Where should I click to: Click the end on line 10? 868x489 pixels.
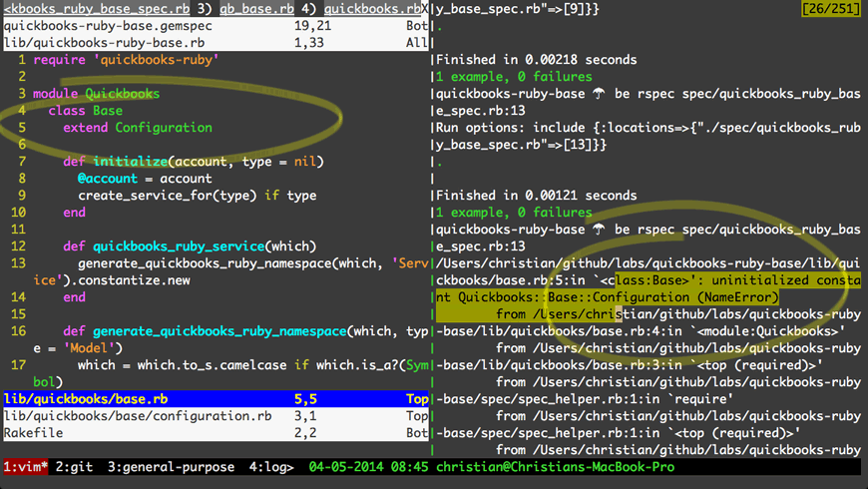74,213
